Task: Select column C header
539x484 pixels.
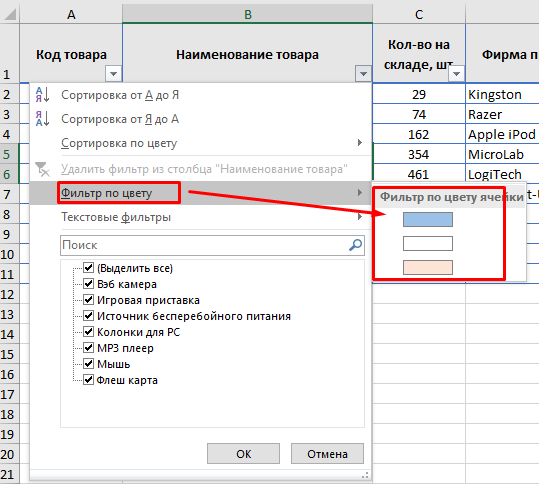Action: (419, 14)
